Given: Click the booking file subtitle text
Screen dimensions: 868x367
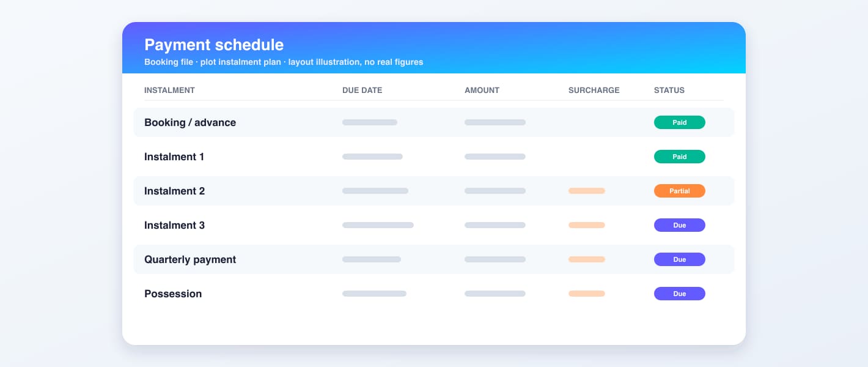Looking at the screenshot, I should [284, 62].
